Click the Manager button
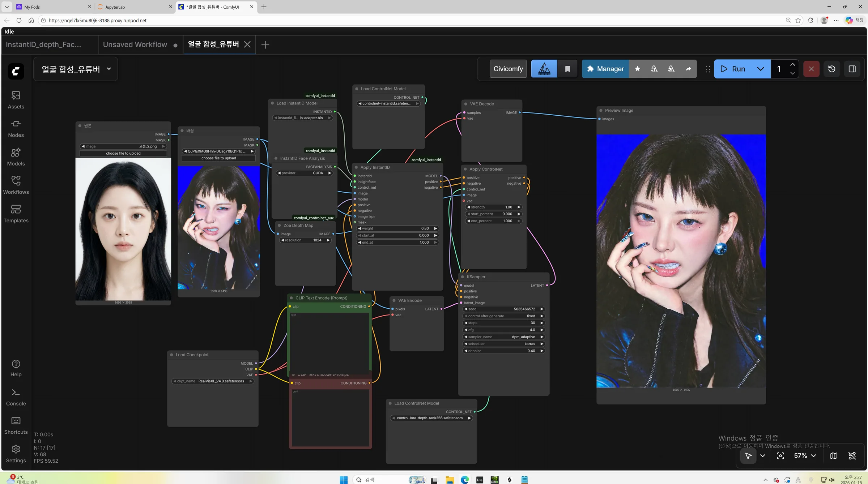Image resolution: width=868 pixels, height=484 pixels. [x=605, y=69]
